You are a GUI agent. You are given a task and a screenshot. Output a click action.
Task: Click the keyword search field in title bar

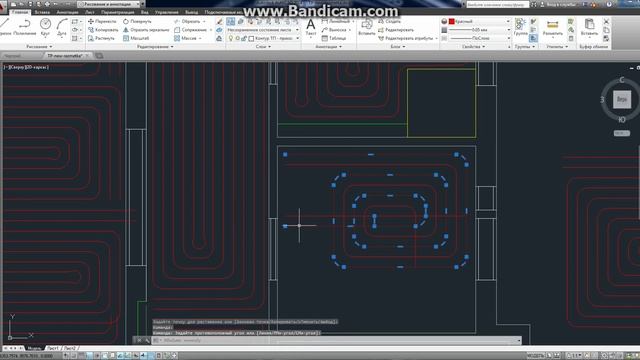[498, 4]
